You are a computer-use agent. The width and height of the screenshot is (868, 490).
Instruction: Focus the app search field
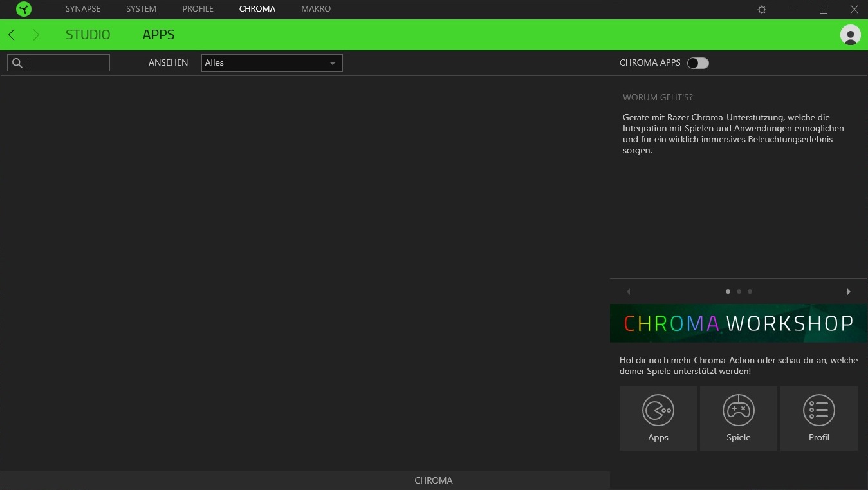(x=59, y=63)
